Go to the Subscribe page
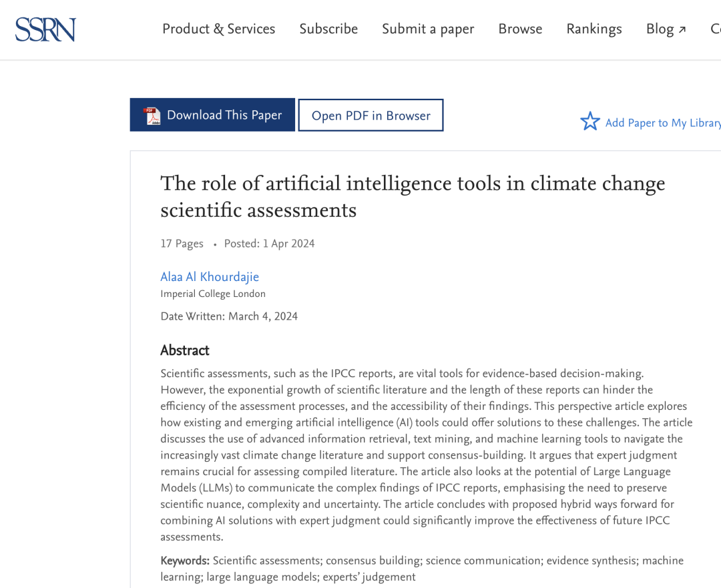The height and width of the screenshot is (588, 721). (x=328, y=29)
